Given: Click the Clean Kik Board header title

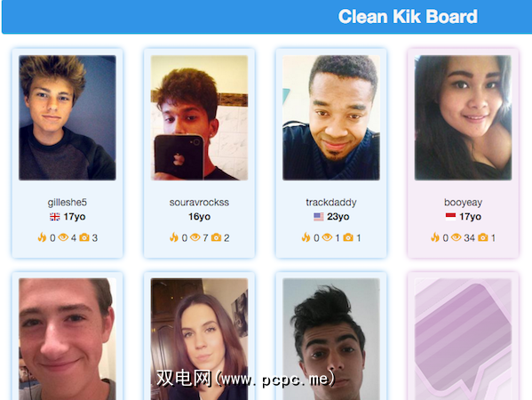Looking at the screenshot, I should point(408,17).
